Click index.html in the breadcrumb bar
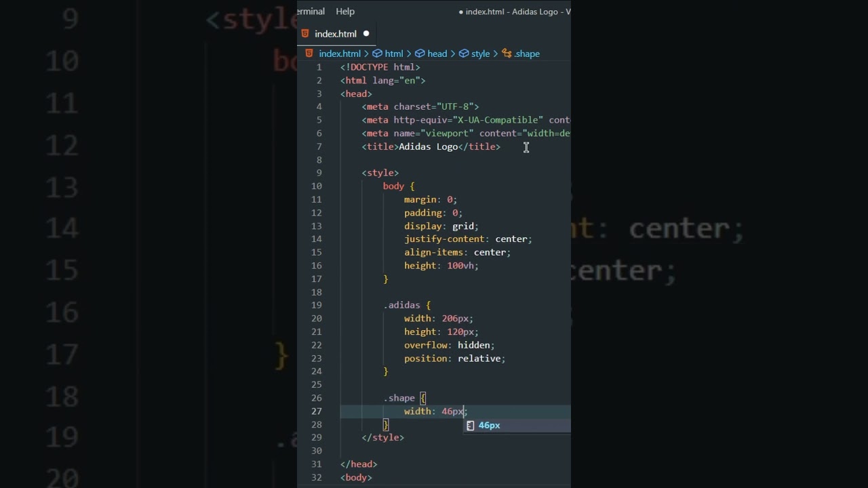This screenshot has width=868, height=488. click(x=340, y=54)
